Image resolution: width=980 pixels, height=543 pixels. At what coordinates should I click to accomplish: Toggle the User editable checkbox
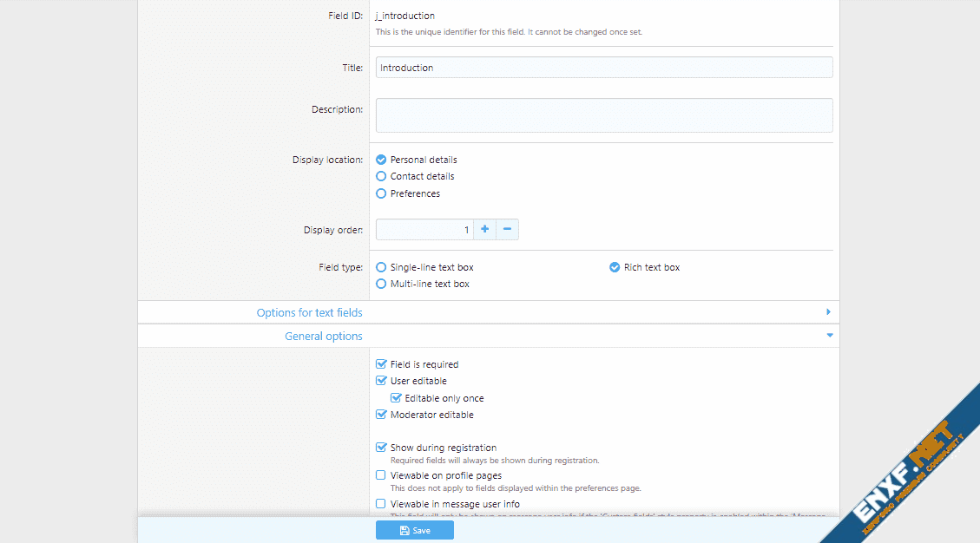tap(381, 381)
